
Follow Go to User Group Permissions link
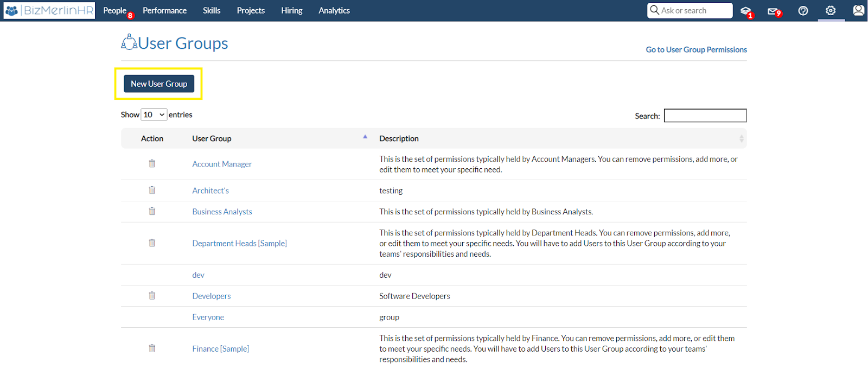[696, 49]
